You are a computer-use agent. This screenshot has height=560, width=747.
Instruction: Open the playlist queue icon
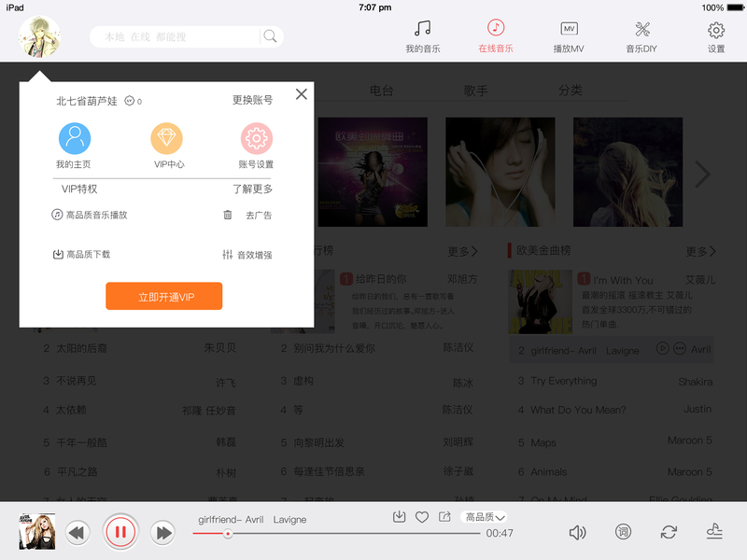point(714,530)
